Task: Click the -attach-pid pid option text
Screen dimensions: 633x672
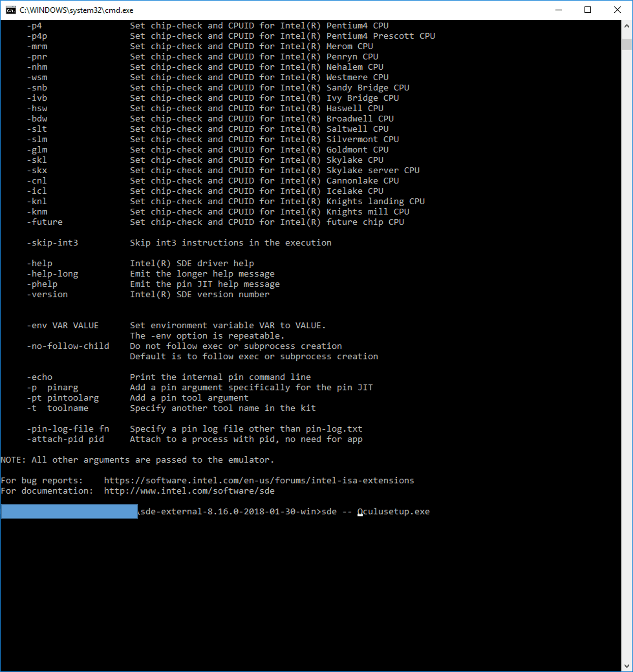Action: click(65, 439)
